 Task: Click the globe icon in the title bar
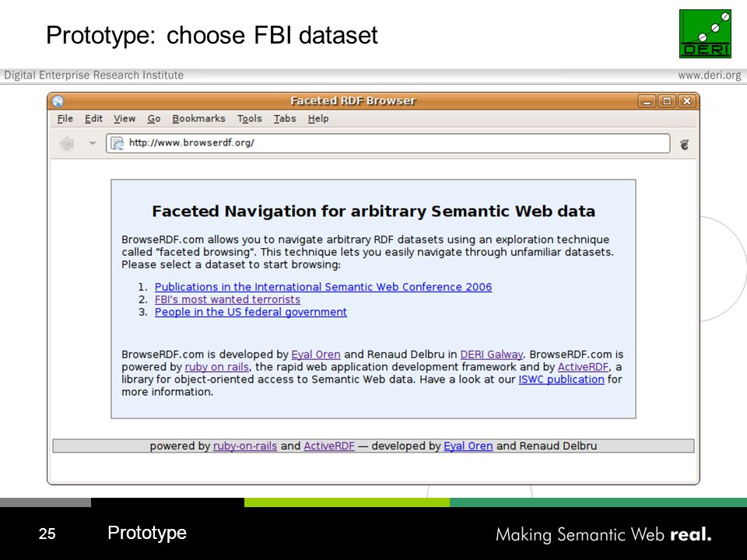[x=58, y=101]
